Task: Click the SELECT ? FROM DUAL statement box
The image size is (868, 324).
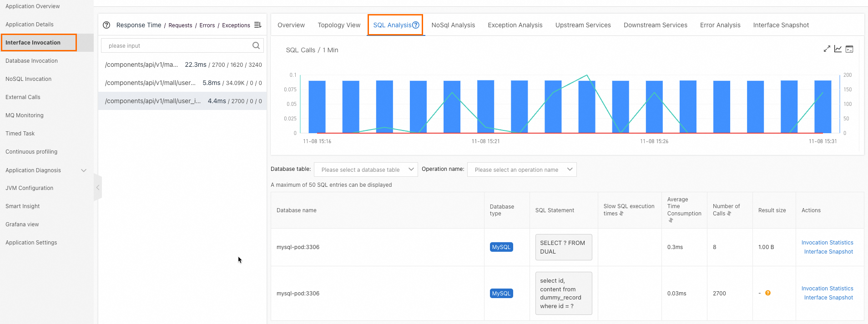Action: (564, 247)
